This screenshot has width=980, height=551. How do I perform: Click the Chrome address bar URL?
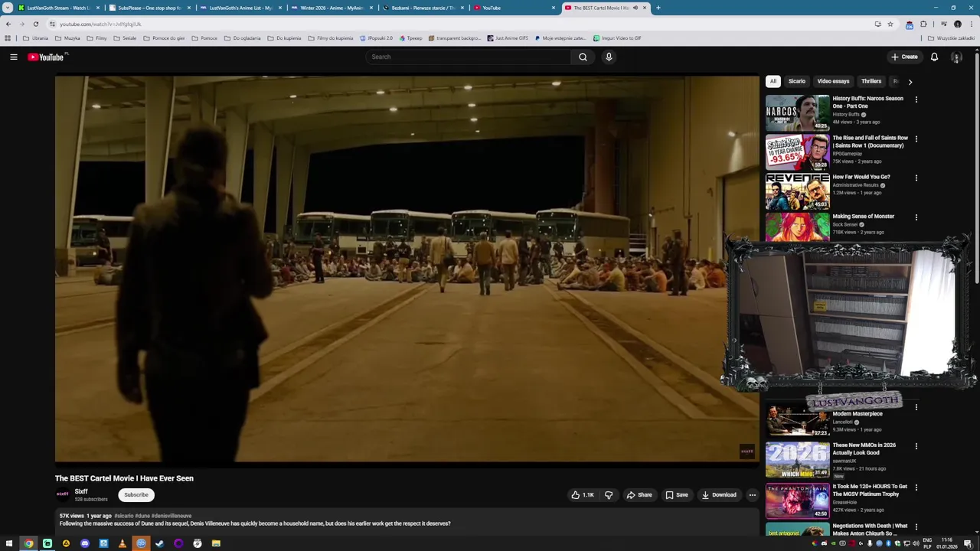coord(100,24)
